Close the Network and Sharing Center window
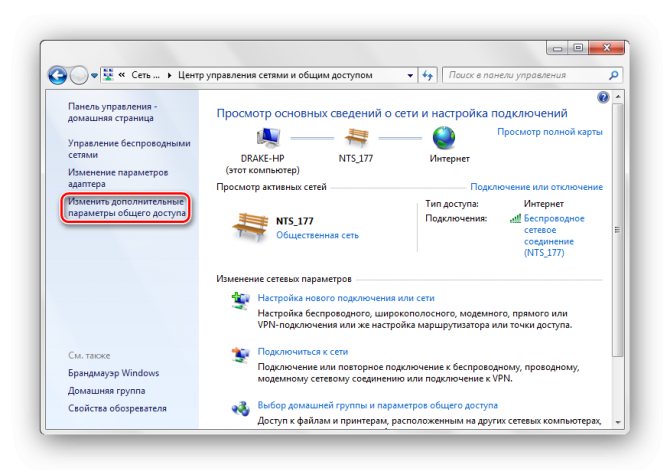 606,48
